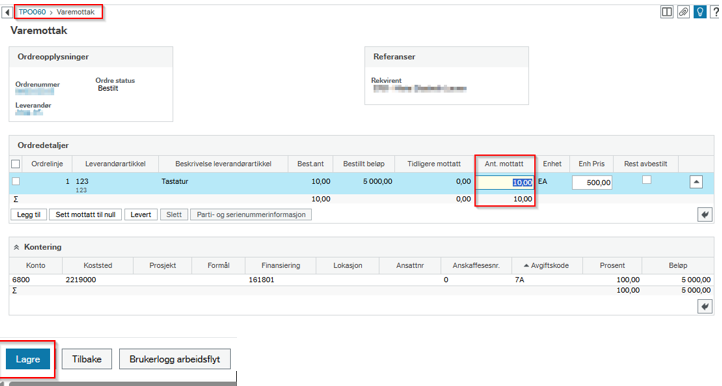Click the Finansiering column header

pos(280,265)
